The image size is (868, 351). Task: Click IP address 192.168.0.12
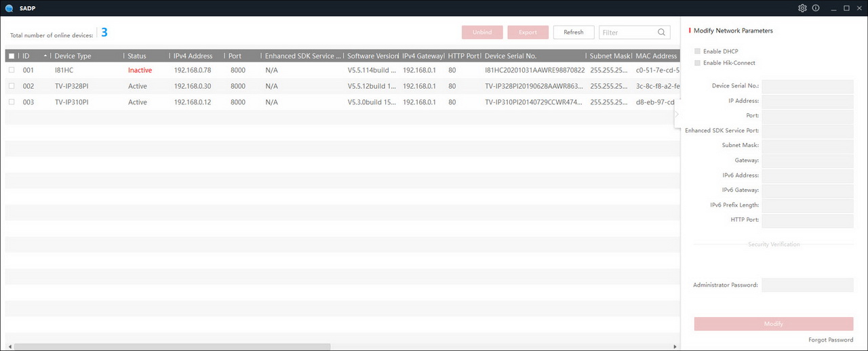pyautogui.click(x=193, y=102)
